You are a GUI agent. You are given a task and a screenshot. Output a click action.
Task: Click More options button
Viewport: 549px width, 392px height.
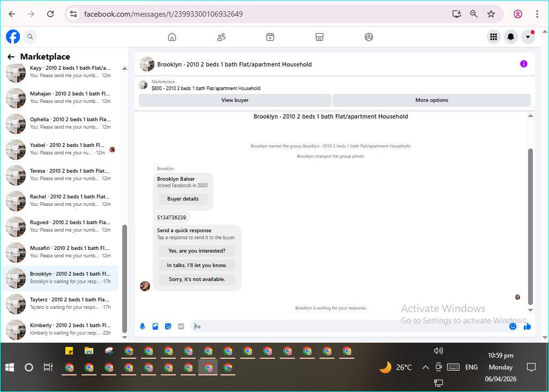tap(432, 100)
